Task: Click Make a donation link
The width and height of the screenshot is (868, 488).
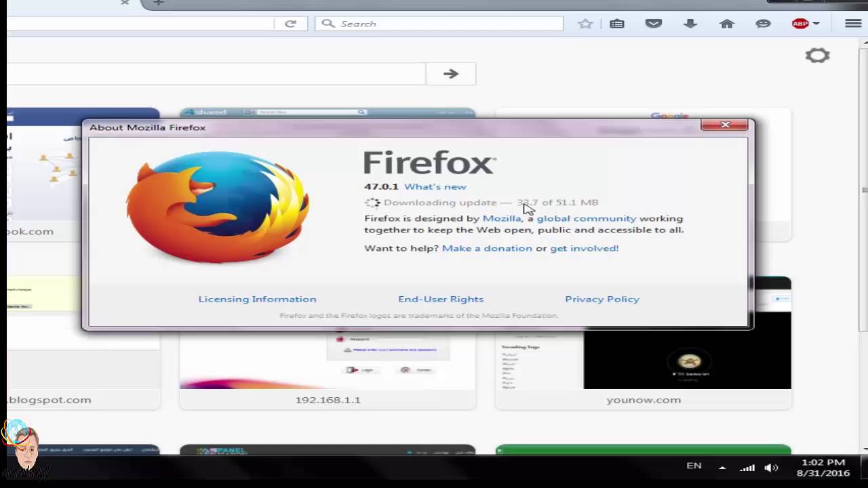Action: click(487, 248)
